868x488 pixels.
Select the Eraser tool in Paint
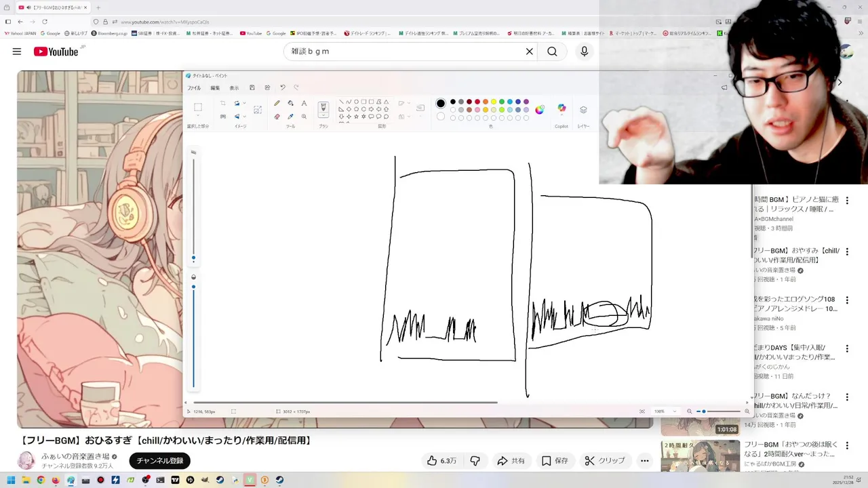coord(277,117)
